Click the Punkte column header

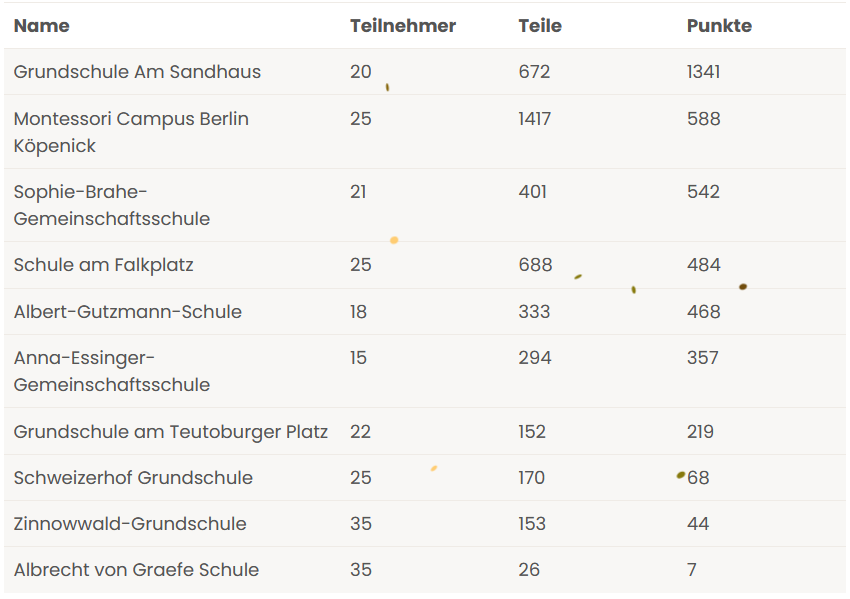(x=719, y=26)
